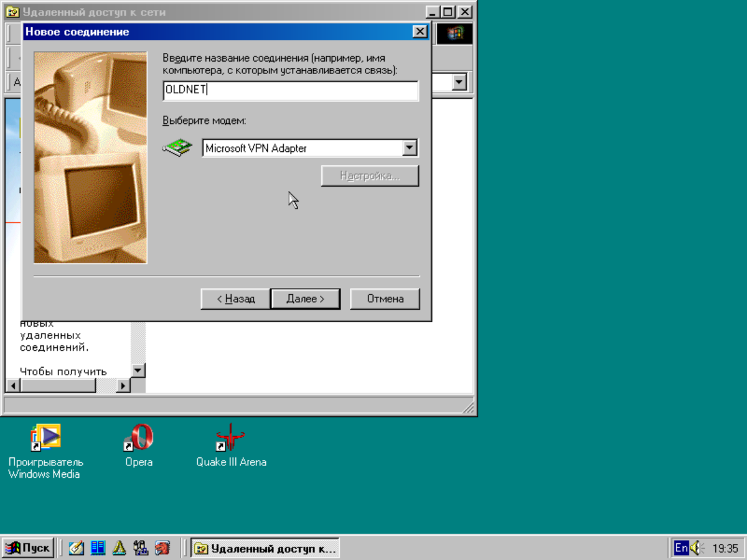Click the red dragon quick launch icon

[x=162, y=548]
